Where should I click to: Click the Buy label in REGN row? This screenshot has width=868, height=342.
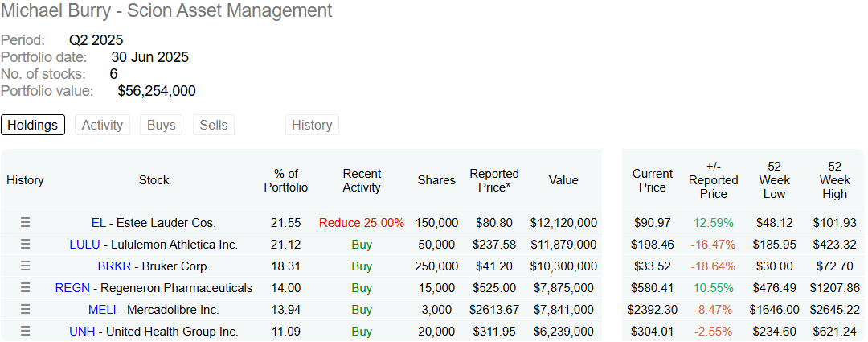point(362,288)
